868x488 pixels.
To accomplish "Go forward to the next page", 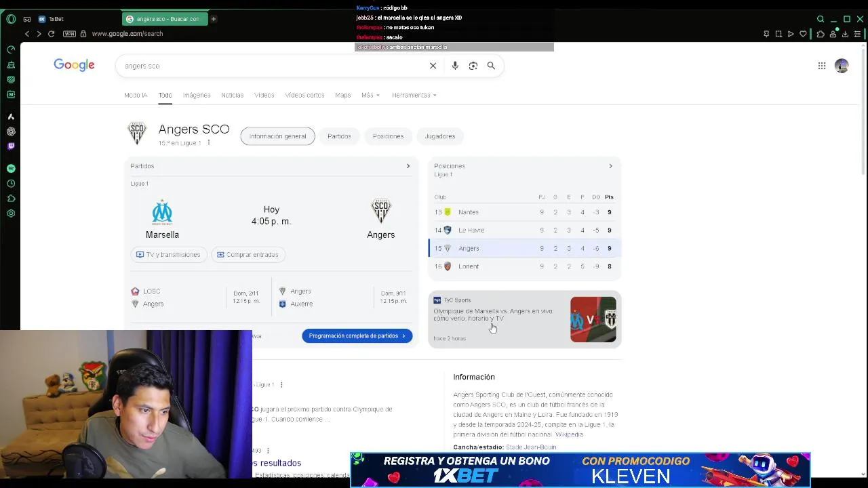I will coord(39,34).
